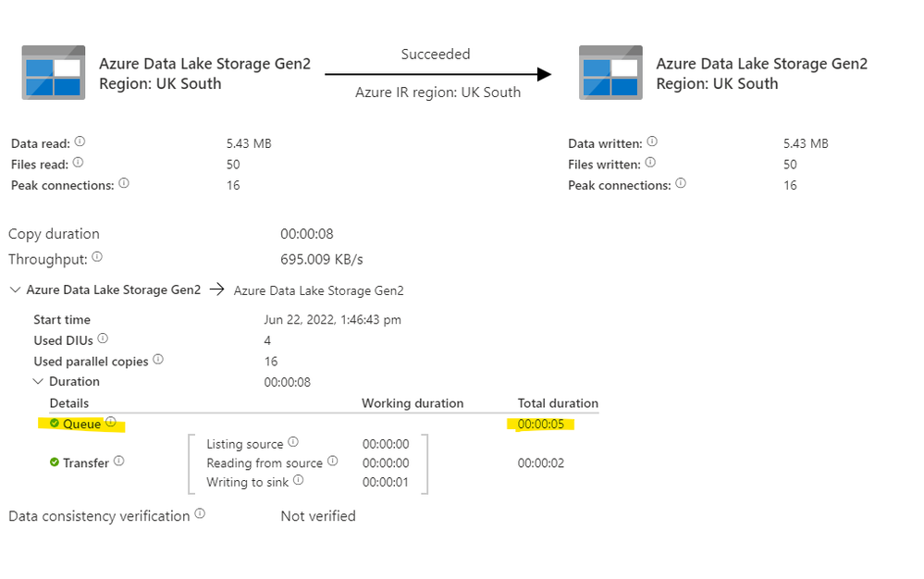The height and width of the screenshot is (579, 924).
Task: Click the Writing to sink duration 00:00:01
Action: pos(386,483)
